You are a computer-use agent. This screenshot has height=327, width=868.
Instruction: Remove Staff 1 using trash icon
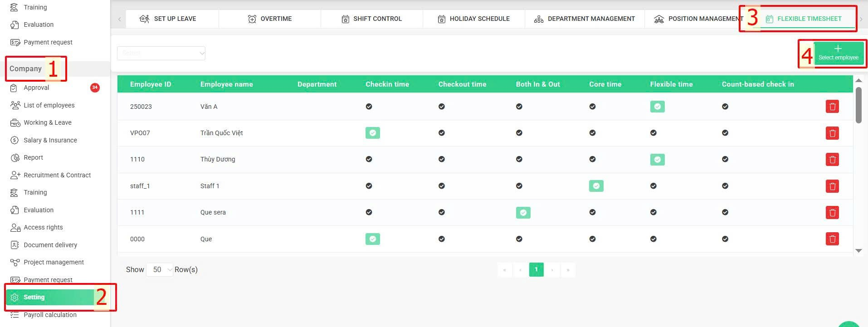832,186
